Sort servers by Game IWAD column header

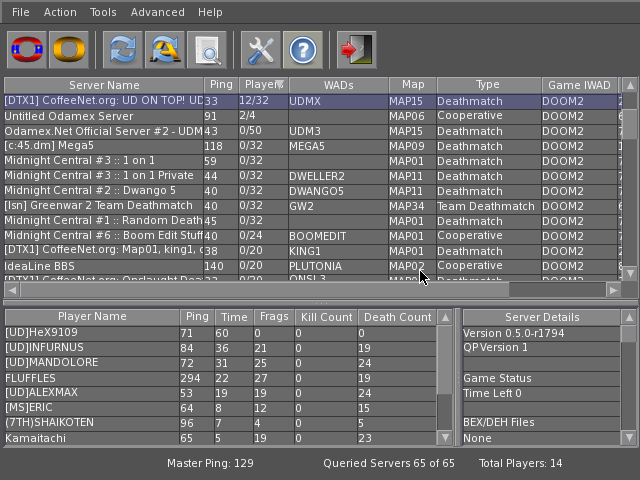578,85
